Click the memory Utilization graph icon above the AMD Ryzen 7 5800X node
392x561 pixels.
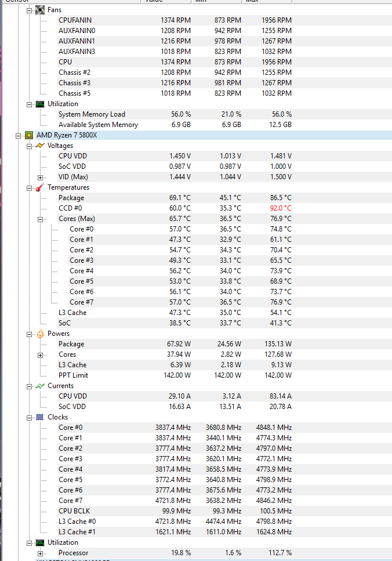coord(40,104)
